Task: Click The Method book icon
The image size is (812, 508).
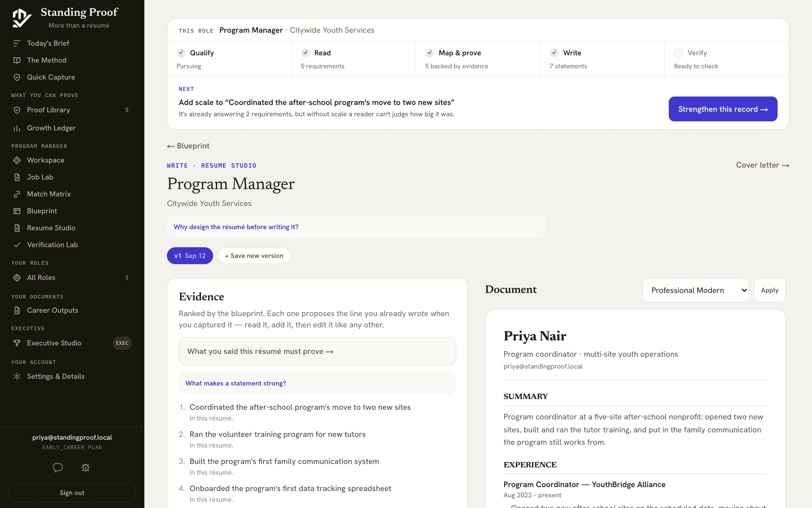Action: [17, 60]
